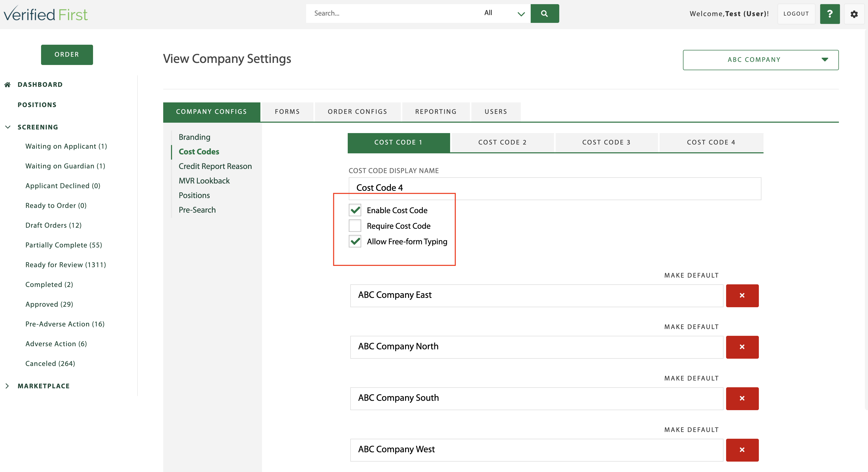Click the Verified First logo
The height and width of the screenshot is (472, 868).
(45, 14)
